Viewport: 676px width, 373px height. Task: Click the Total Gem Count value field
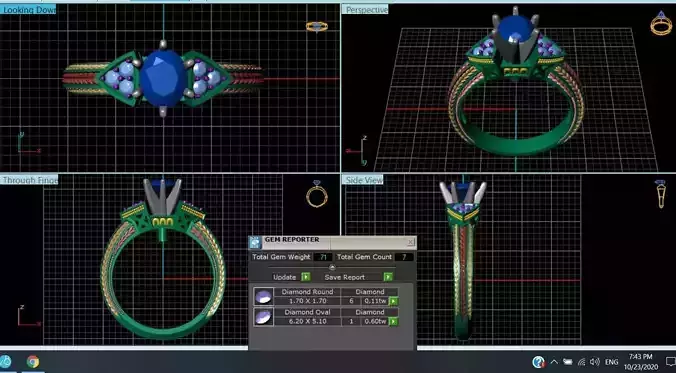(x=404, y=257)
